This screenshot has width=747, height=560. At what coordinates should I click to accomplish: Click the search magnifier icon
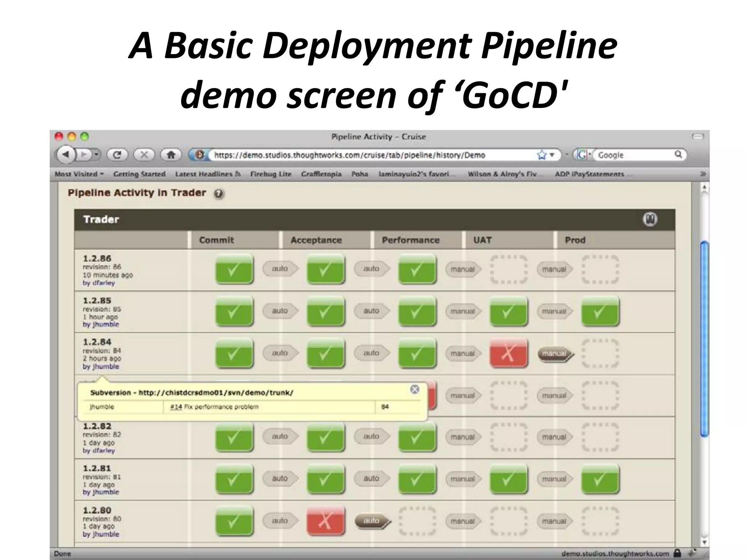tap(678, 155)
